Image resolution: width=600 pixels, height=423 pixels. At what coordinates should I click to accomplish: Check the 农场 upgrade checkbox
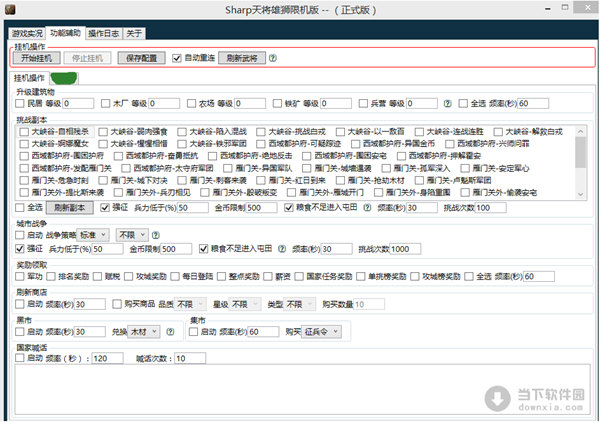(191, 103)
